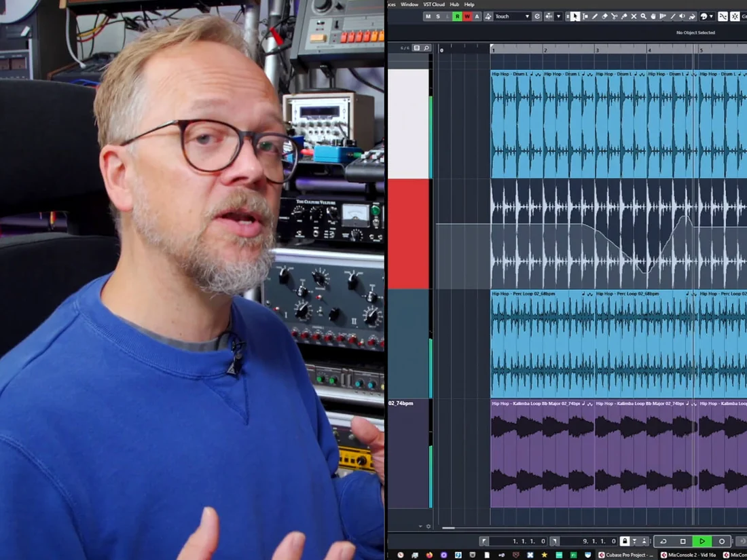The height and width of the screenshot is (560, 747).
Task: Select the red track header
Action: click(x=408, y=234)
